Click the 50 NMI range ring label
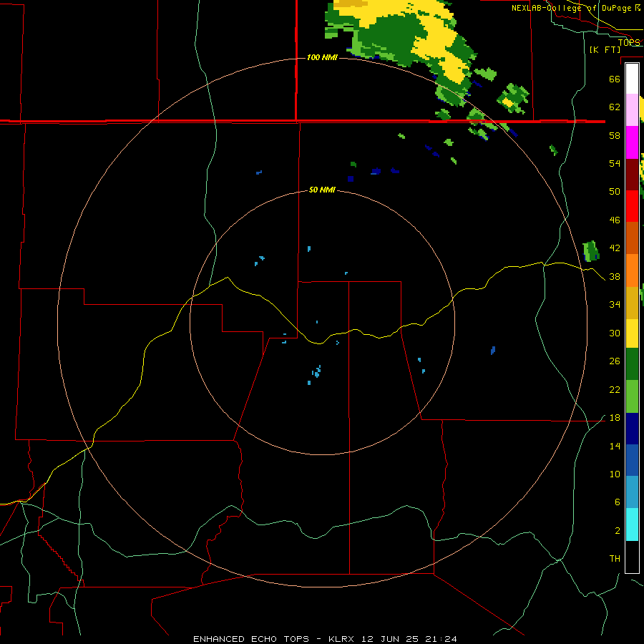The width and height of the screenshot is (644, 644). pyautogui.click(x=322, y=190)
